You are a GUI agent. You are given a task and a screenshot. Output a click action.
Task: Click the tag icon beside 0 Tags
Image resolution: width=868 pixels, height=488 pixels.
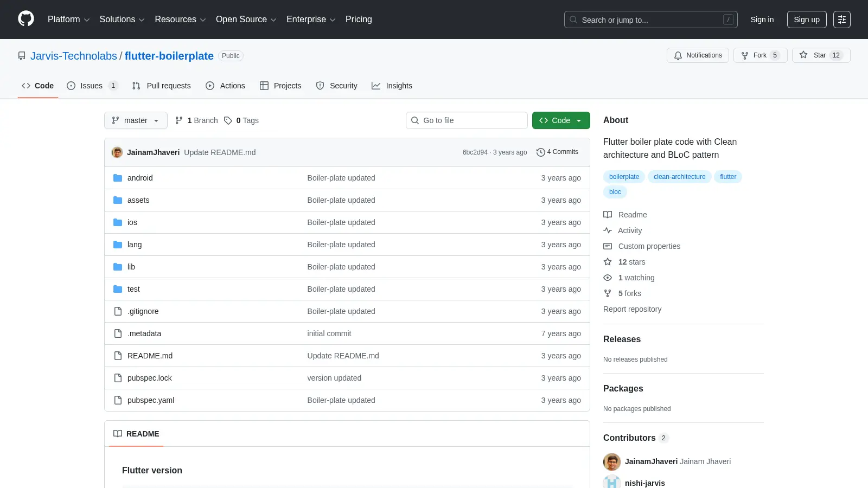point(228,120)
